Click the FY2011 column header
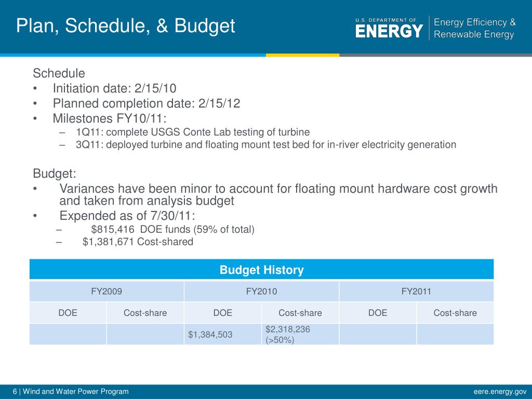 (x=416, y=291)
